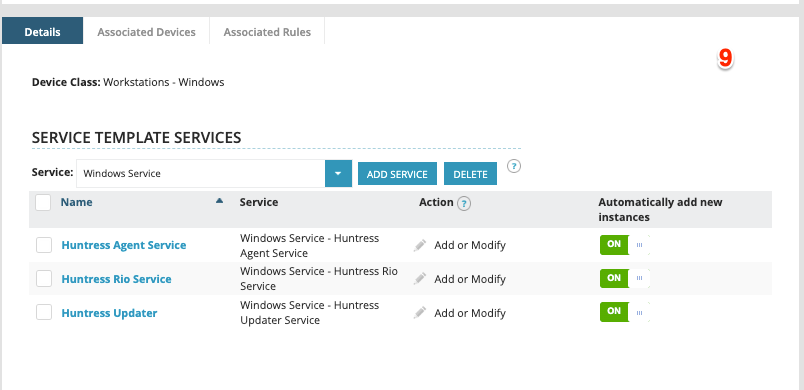Open the Action column help icon
Image resolution: width=804 pixels, height=390 pixels.
(464, 203)
